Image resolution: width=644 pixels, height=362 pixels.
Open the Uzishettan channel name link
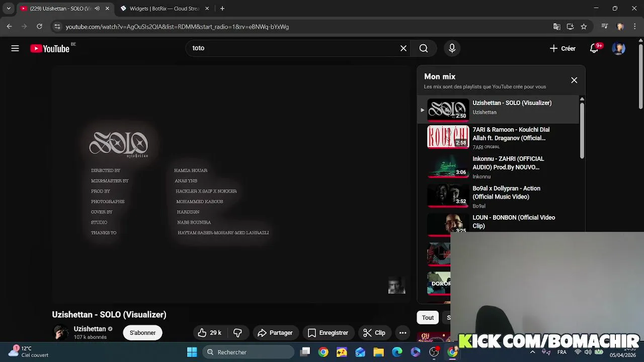pyautogui.click(x=90, y=329)
